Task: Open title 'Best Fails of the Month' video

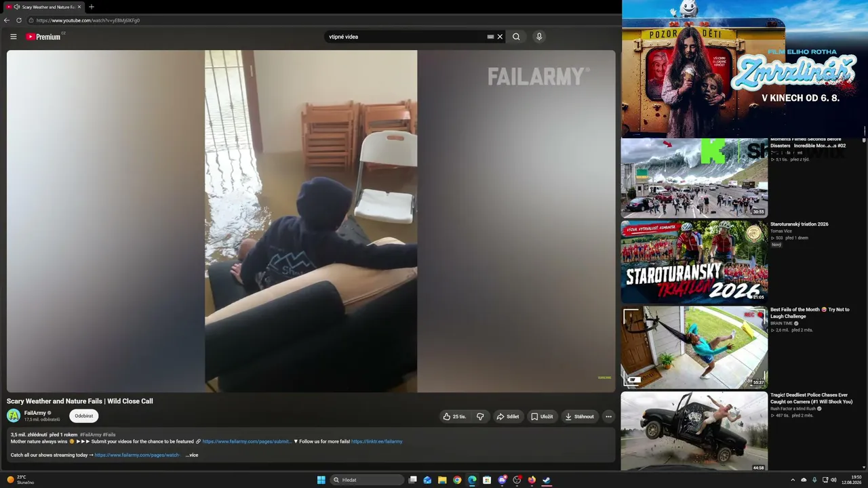Action: 810,313
